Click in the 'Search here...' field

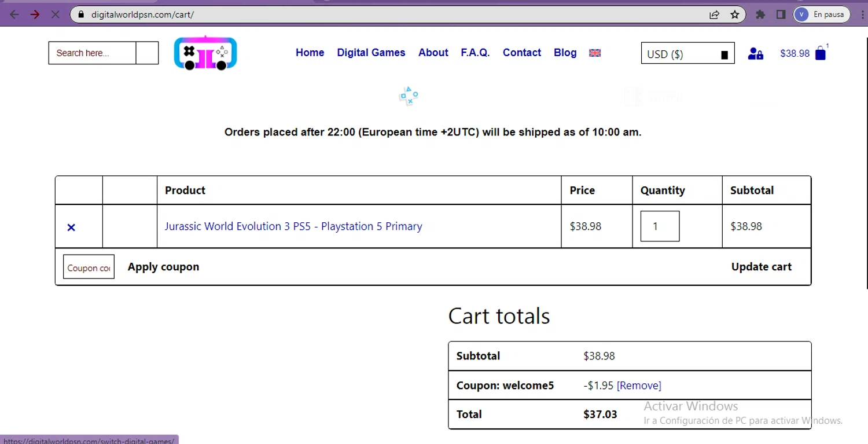pos(93,53)
